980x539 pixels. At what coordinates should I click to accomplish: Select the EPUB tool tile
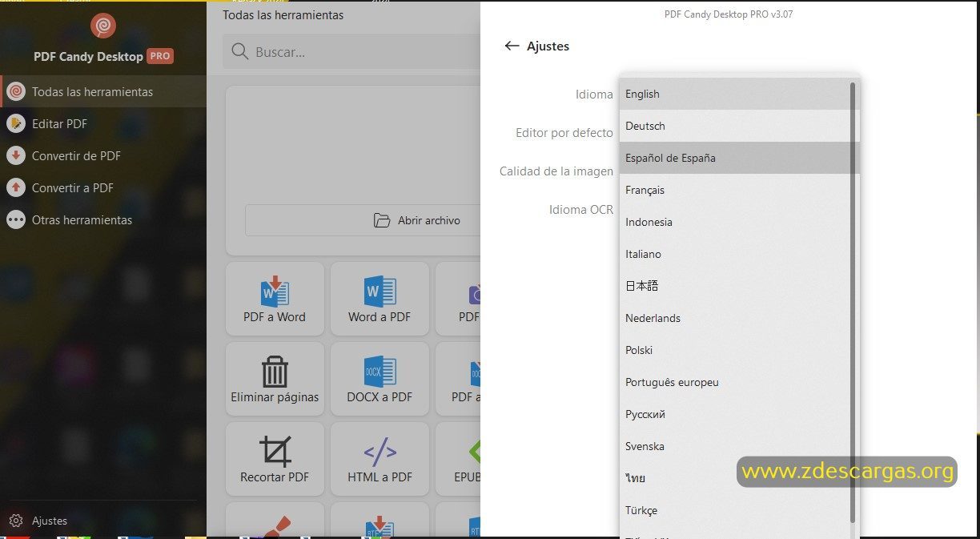pyautogui.click(x=458, y=459)
